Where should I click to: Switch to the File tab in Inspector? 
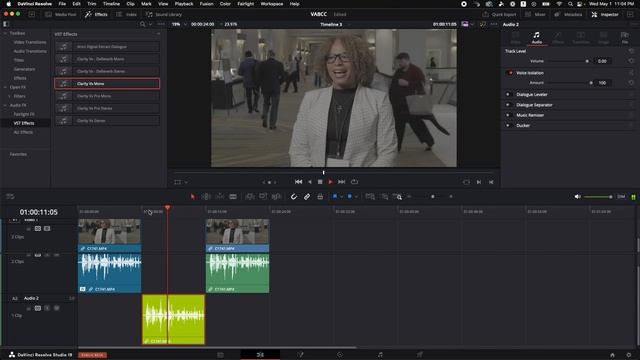[x=624, y=38]
